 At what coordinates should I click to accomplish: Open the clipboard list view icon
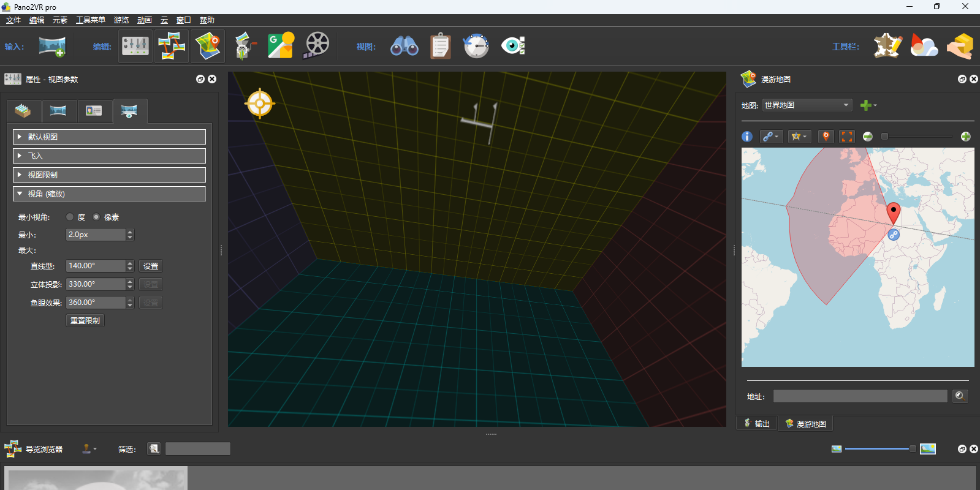click(440, 46)
